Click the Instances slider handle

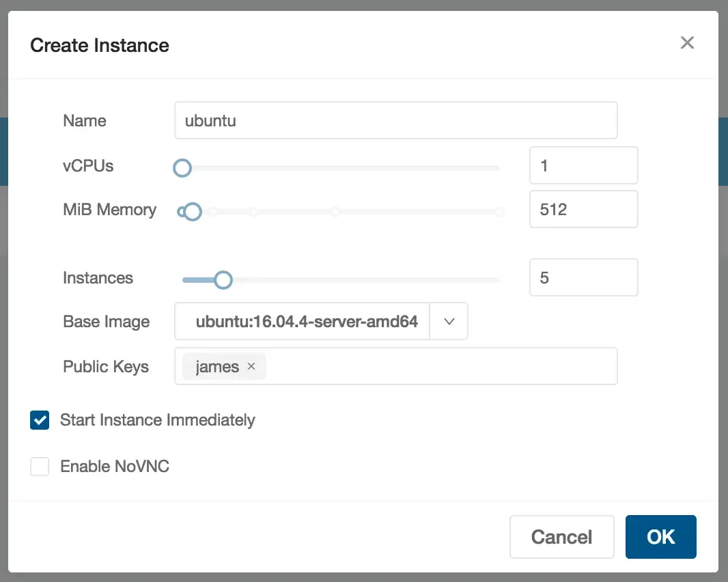point(223,279)
